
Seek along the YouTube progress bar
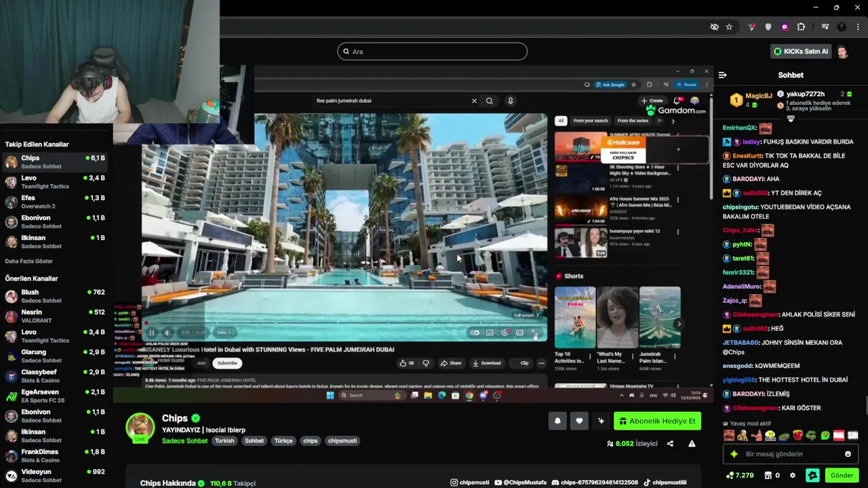[x=344, y=323]
